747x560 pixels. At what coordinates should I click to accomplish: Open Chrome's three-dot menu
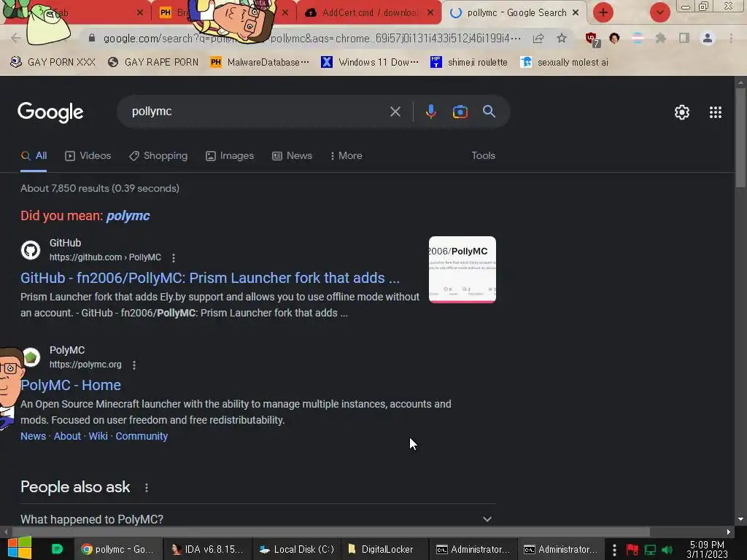731,38
